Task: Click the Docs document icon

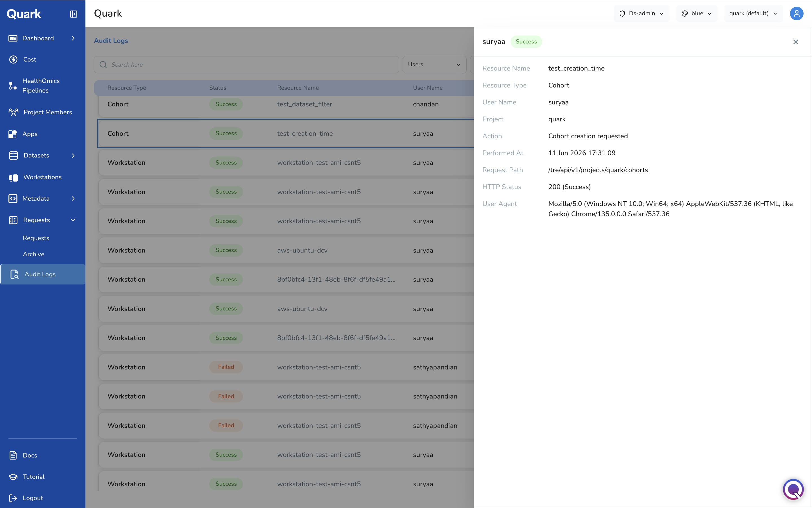Action: point(13,455)
